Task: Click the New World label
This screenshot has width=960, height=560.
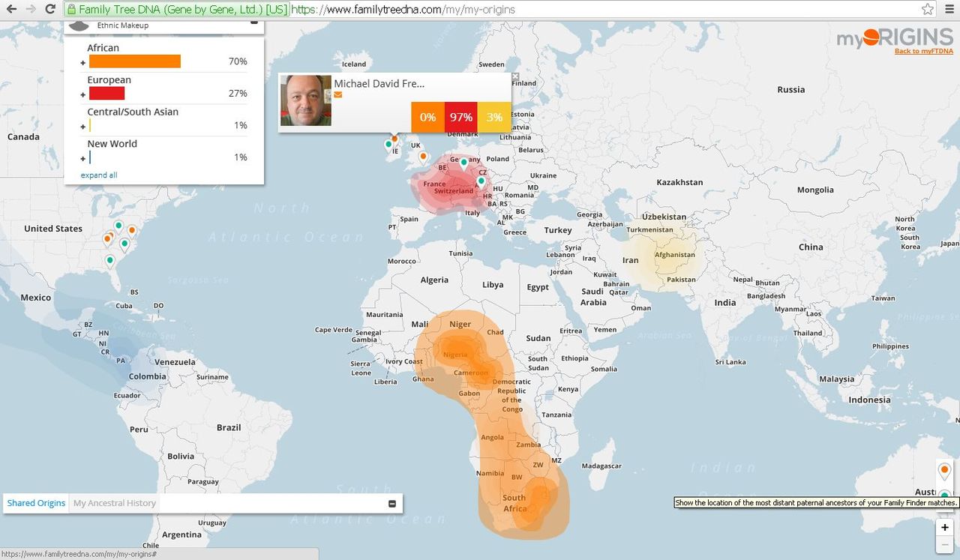Action: coord(112,144)
